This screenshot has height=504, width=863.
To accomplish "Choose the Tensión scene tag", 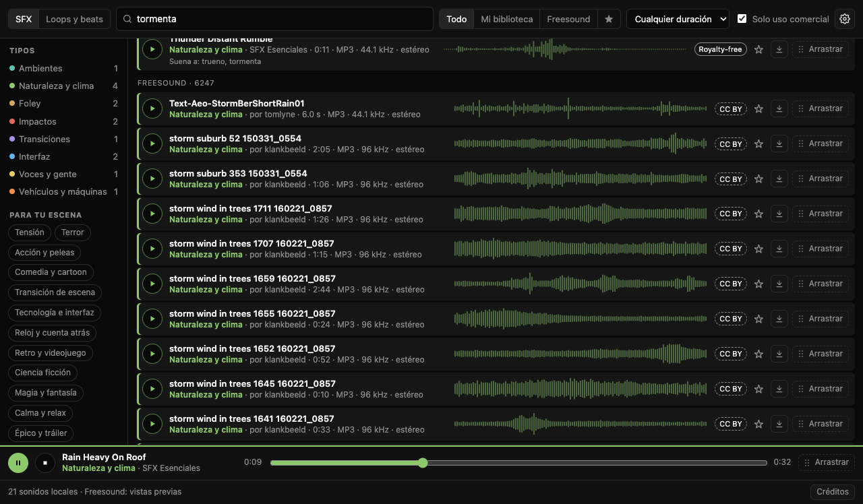I will tap(30, 232).
